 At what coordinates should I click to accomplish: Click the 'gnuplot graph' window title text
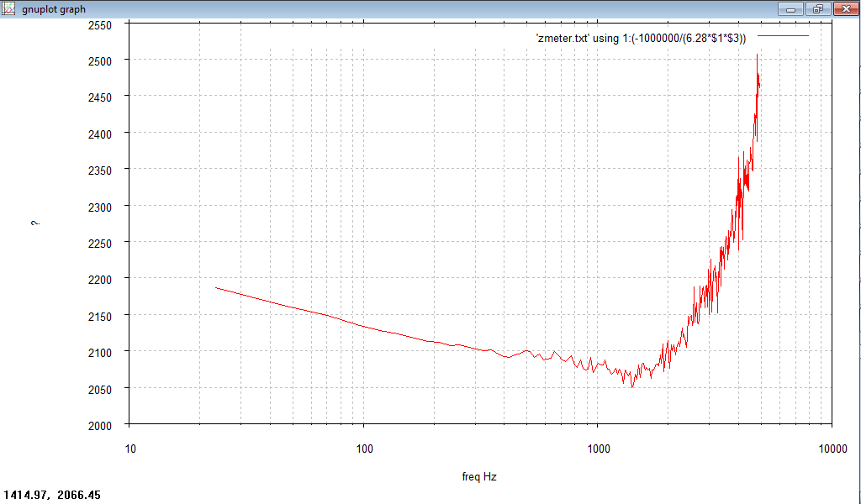tap(54, 9)
